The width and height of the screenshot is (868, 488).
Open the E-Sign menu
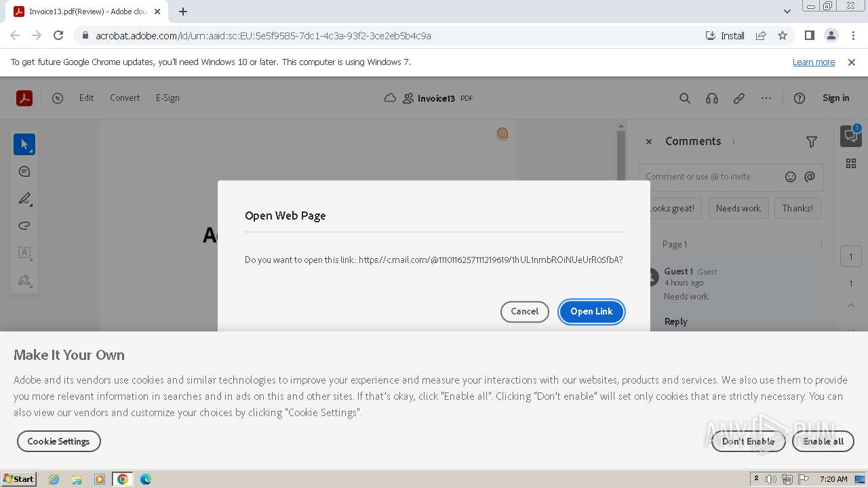click(x=167, y=98)
